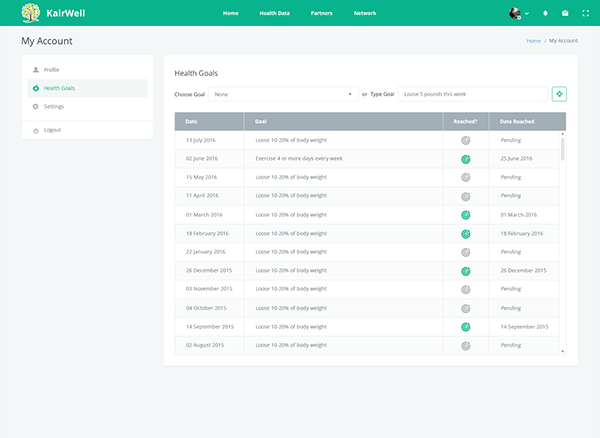Click the table scrollbar thumb

point(562,149)
